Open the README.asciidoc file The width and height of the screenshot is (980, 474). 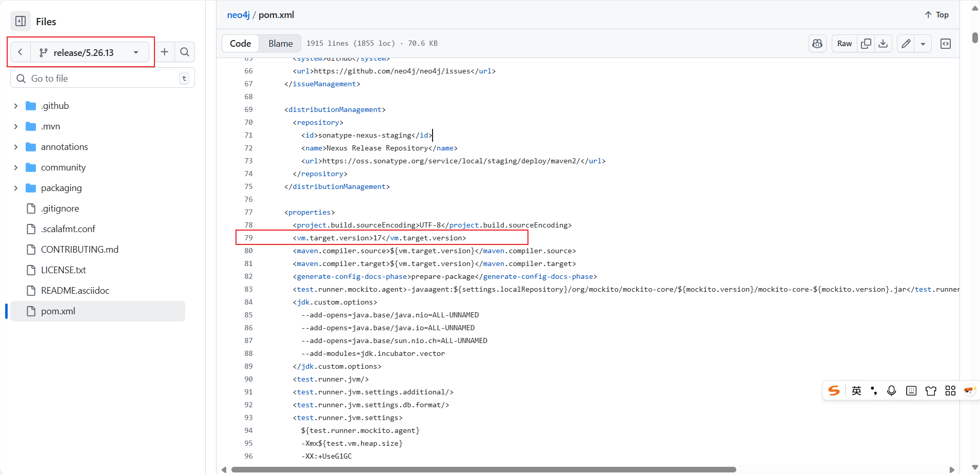75,291
